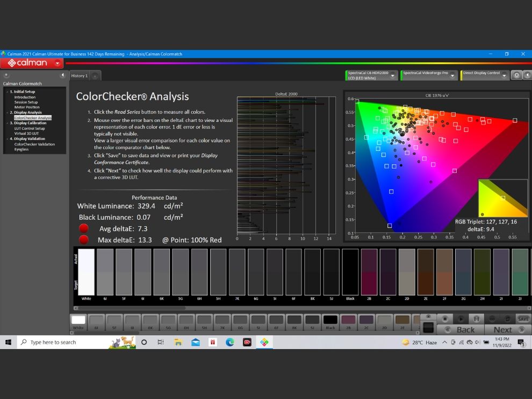Click the White actual/target comparison bar

[x=86, y=272]
